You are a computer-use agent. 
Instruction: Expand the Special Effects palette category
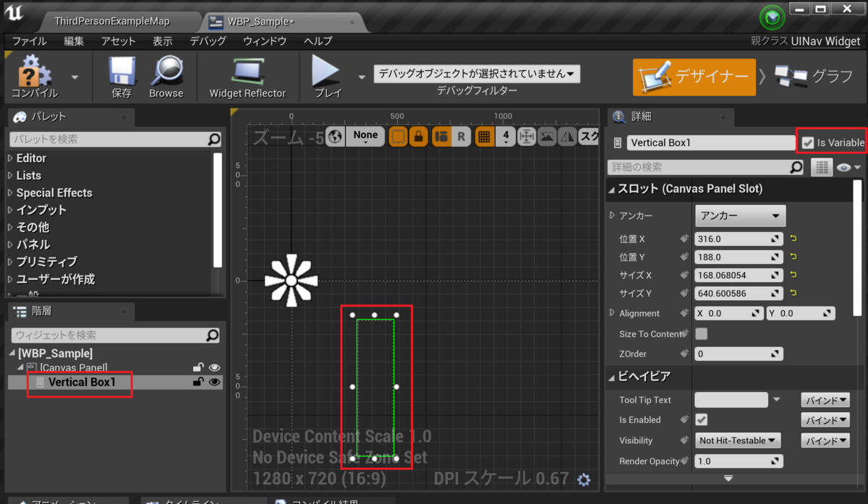coord(10,193)
